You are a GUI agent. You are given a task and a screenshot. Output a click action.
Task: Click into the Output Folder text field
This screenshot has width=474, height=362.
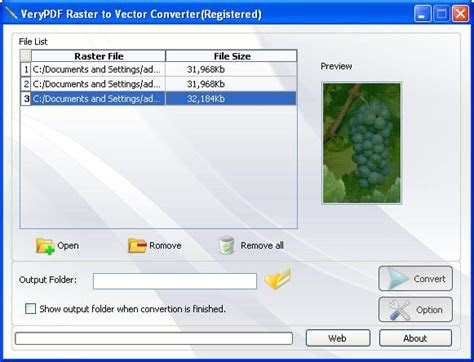pos(175,281)
